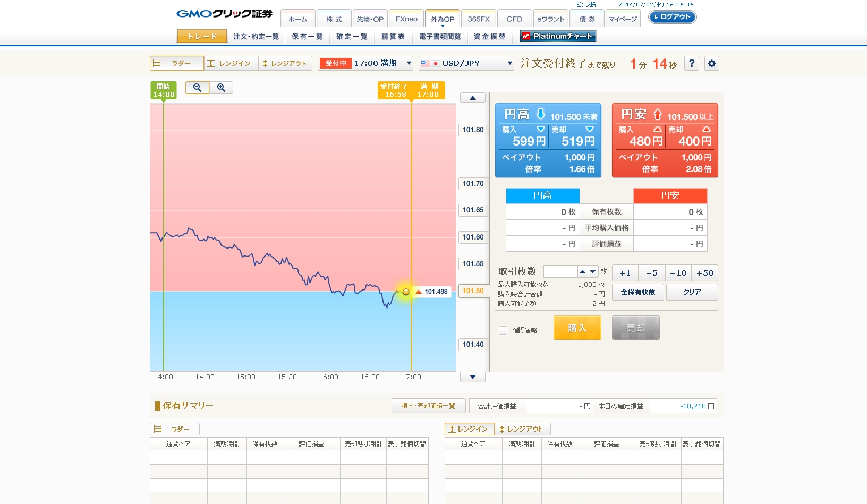Open the 債券 navigation tab

click(x=587, y=19)
